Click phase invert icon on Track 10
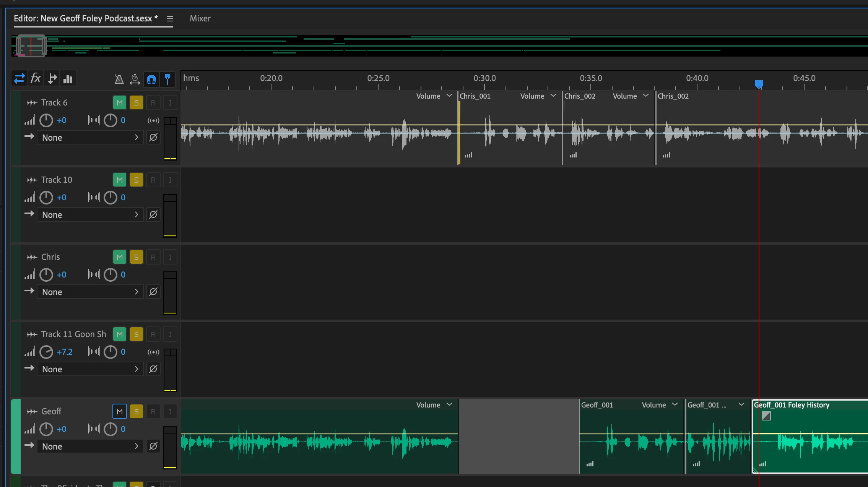The height and width of the screenshot is (487, 868). click(x=153, y=215)
